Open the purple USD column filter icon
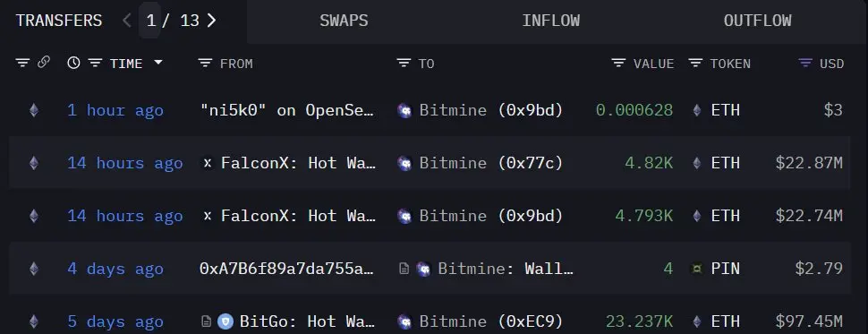 [805, 64]
